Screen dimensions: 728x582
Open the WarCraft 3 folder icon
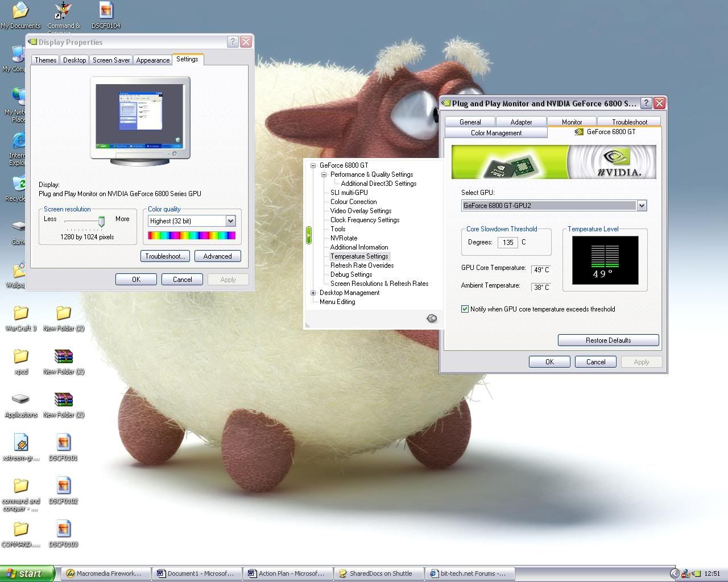21,313
